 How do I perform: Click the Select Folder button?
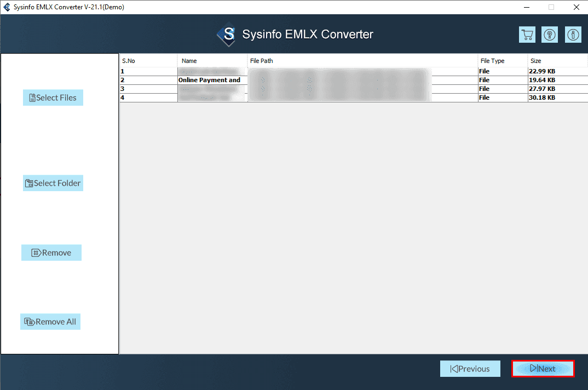(53, 183)
